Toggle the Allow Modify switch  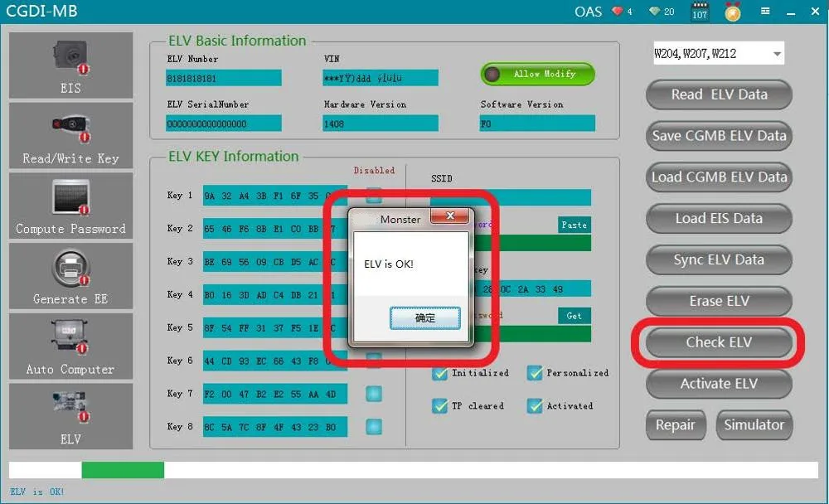tap(538, 74)
